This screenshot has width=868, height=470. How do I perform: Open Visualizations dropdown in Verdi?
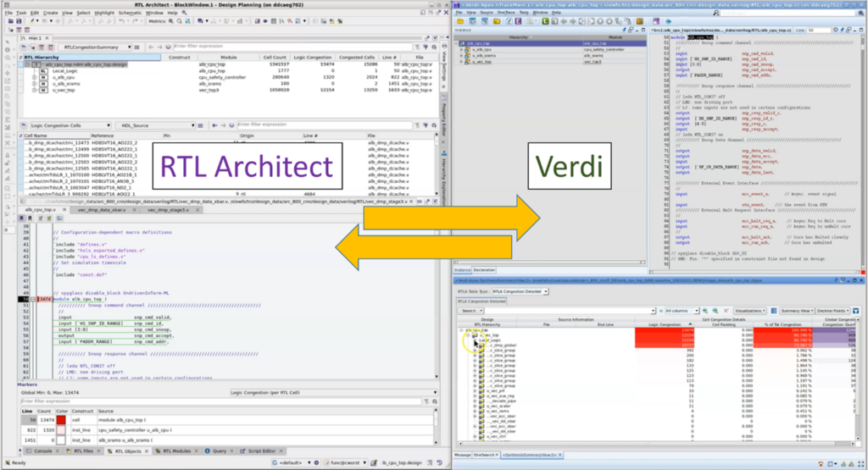[x=749, y=311]
